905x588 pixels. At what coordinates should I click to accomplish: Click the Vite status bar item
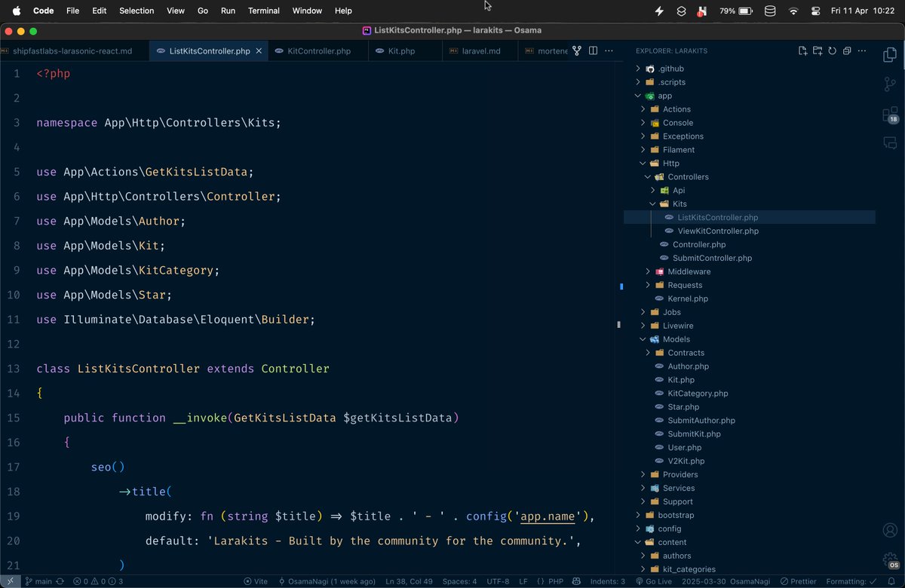(256, 581)
